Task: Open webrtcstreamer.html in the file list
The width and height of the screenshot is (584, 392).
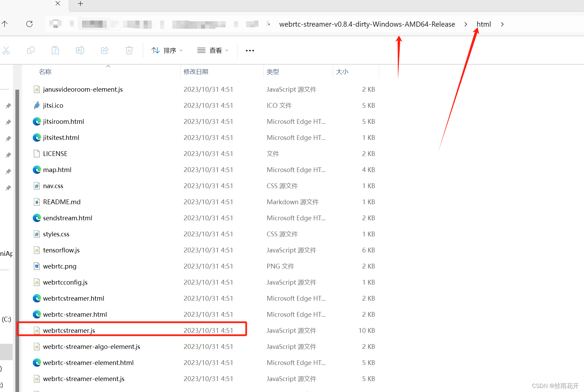Action: point(74,298)
